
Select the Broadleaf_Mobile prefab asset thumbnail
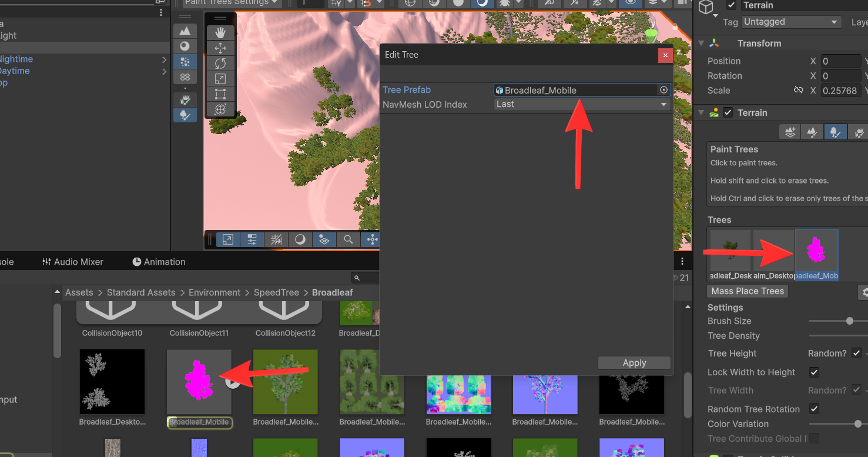click(x=199, y=382)
